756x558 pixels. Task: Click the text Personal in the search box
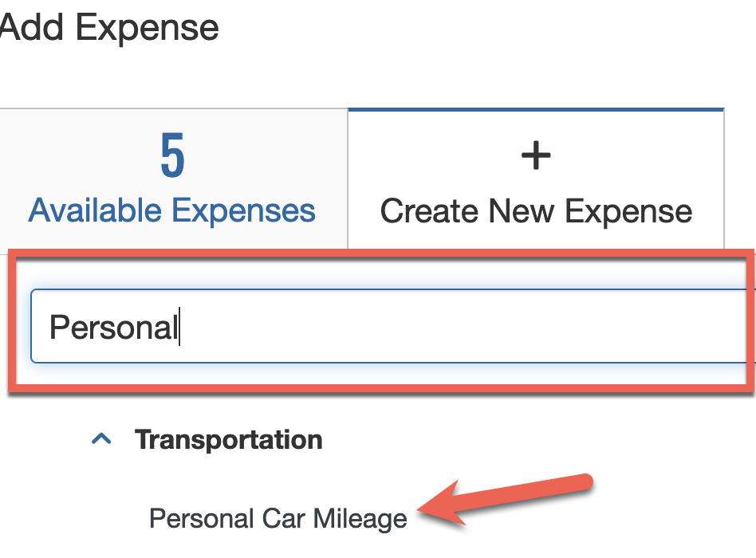click(112, 327)
